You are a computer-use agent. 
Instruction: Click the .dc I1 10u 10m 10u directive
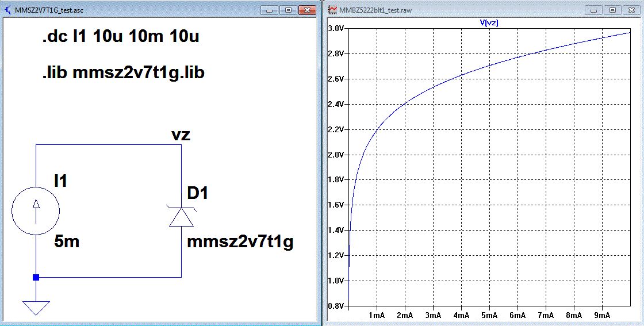pyautogui.click(x=120, y=37)
